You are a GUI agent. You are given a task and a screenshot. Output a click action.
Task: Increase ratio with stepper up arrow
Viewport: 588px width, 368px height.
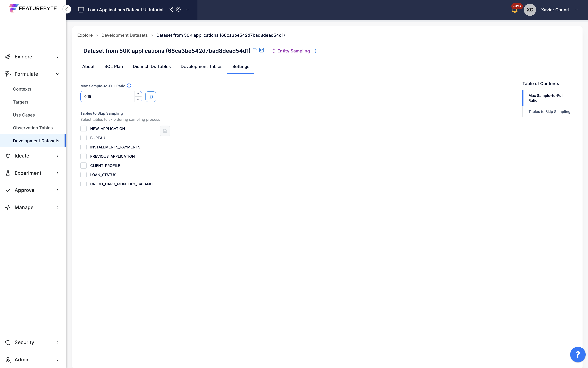coord(138,94)
